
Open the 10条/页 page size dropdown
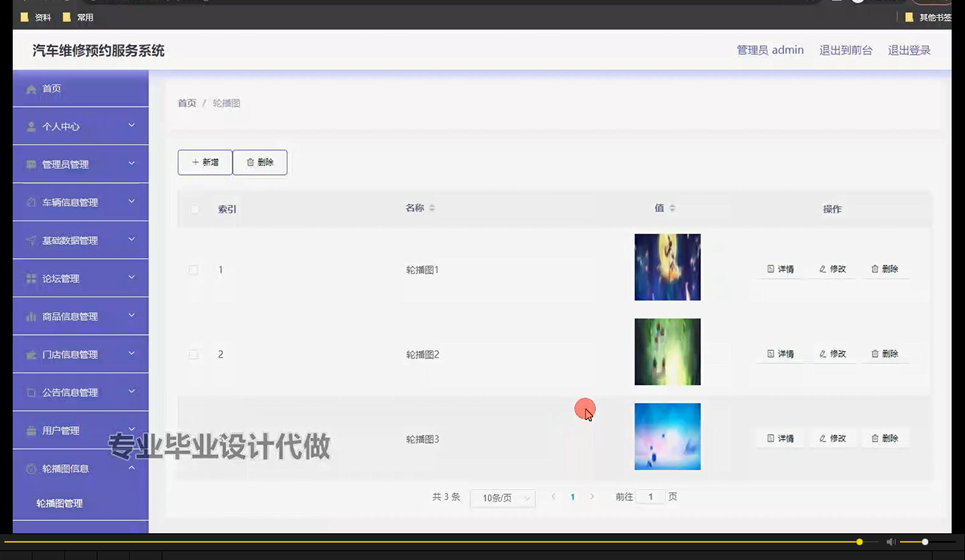tap(502, 498)
